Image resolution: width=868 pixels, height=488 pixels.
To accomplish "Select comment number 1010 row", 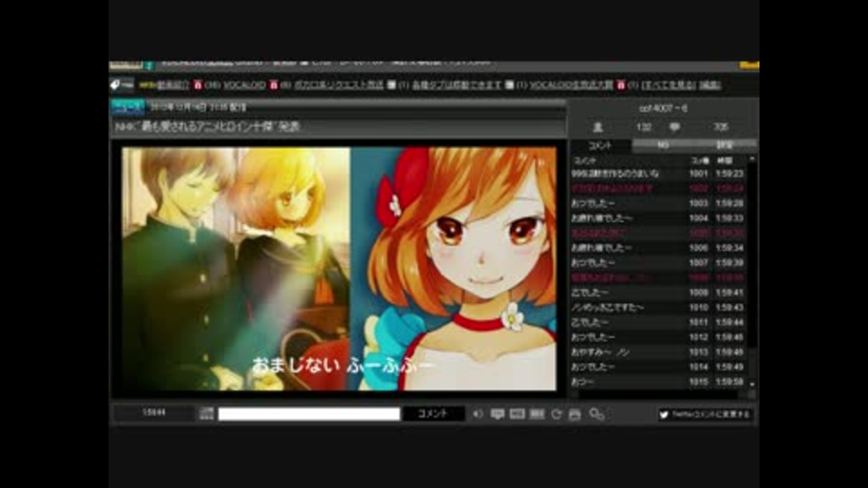I will click(x=658, y=307).
